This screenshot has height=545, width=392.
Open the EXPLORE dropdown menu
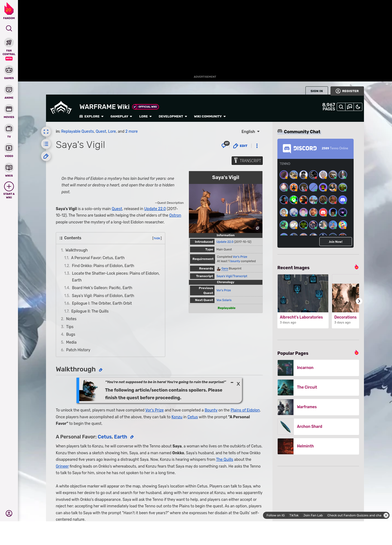(91, 116)
